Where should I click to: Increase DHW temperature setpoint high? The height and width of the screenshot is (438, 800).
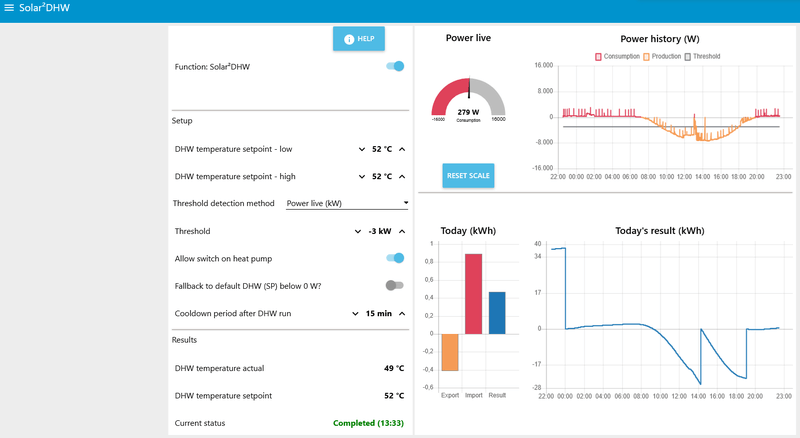click(x=402, y=177)
